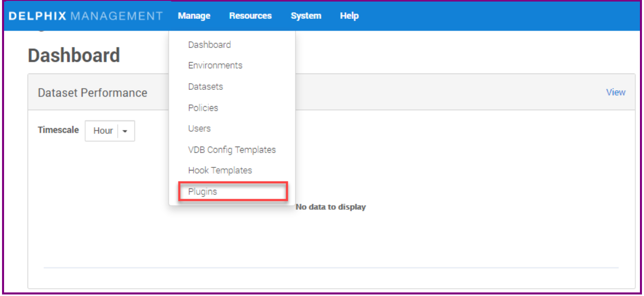Open the Resources menu

click(x=250, y=16)
